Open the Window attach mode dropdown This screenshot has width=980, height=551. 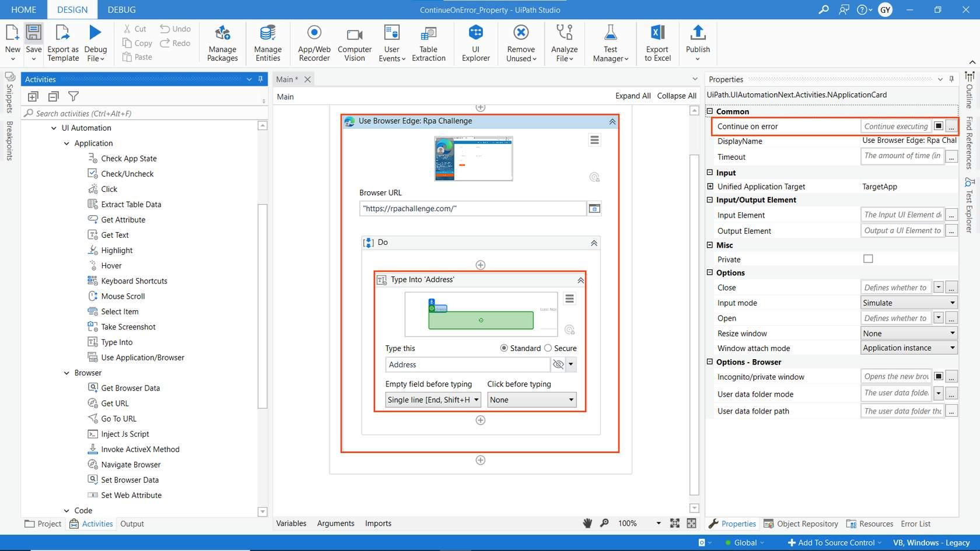(x=951, y=348)
